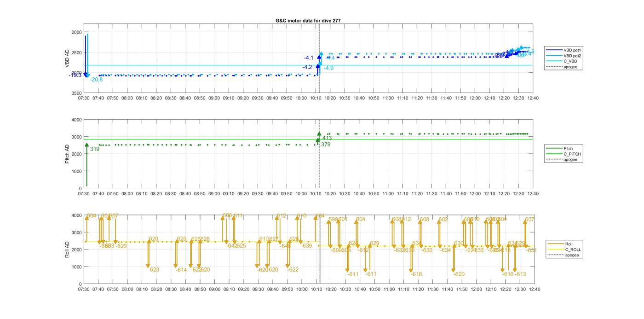
Task: Click the "-20.8" data label in VBD plot
Action: 97,80
